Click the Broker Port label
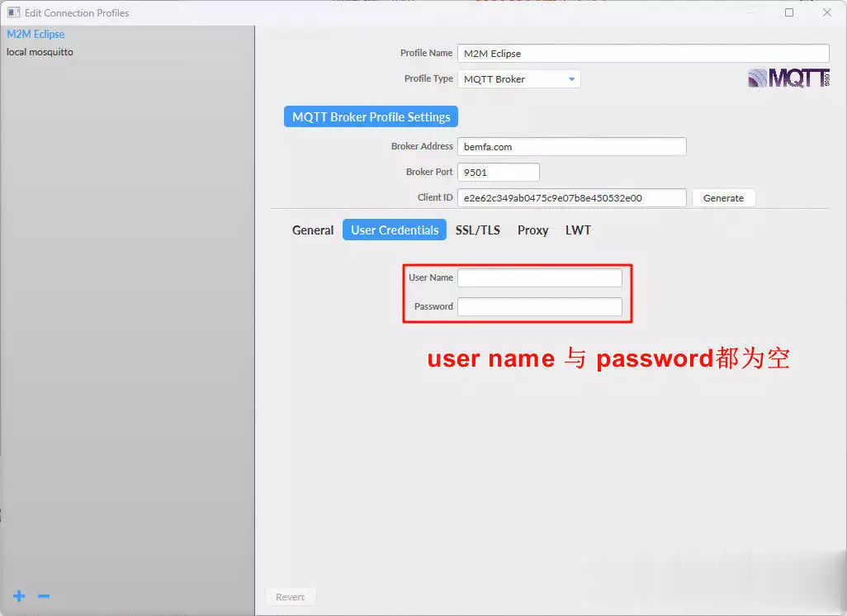The image size is (847, 616). (429, 172)
